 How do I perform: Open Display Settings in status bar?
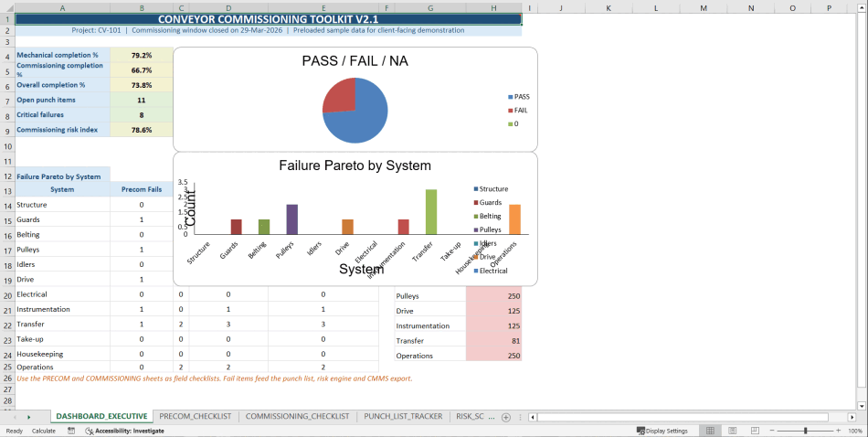tap(662, 431)
